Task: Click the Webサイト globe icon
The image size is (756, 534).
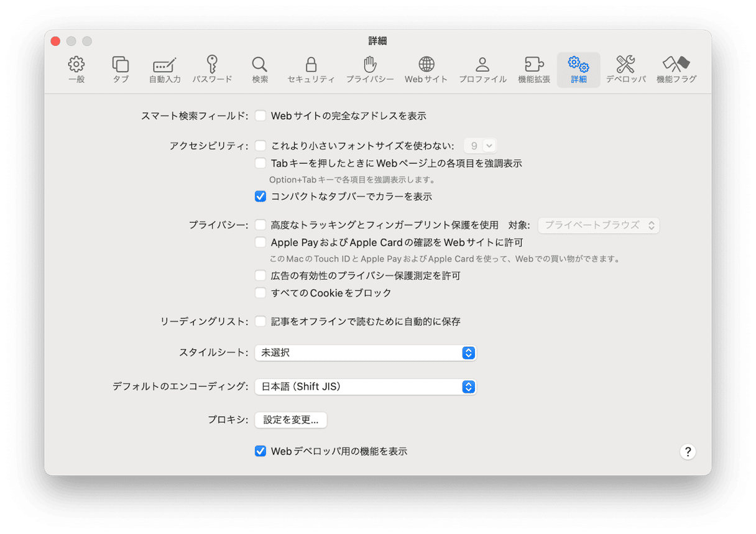Action: click(x=426, y=64)
